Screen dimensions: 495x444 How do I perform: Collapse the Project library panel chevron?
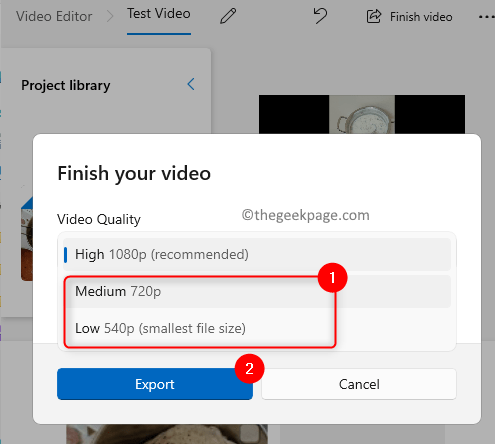click(191, 84)
